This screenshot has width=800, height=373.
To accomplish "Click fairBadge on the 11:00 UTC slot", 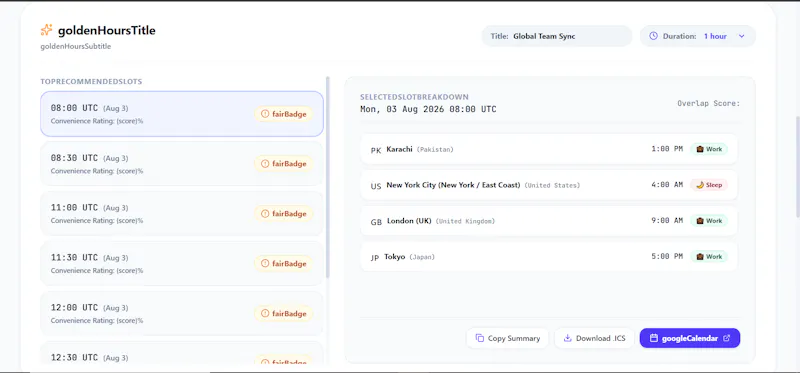I will (284, 214).
